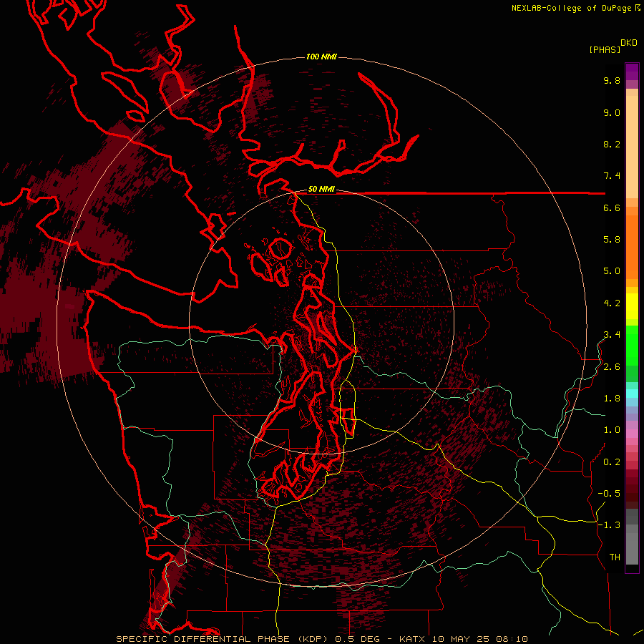
Task: Click the 1.0 scale value
Action: tap(612, 430)
